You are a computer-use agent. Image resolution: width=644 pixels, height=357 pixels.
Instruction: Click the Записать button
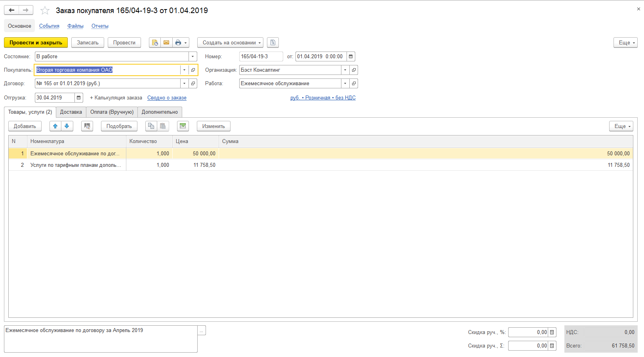(x=88, y=42)
